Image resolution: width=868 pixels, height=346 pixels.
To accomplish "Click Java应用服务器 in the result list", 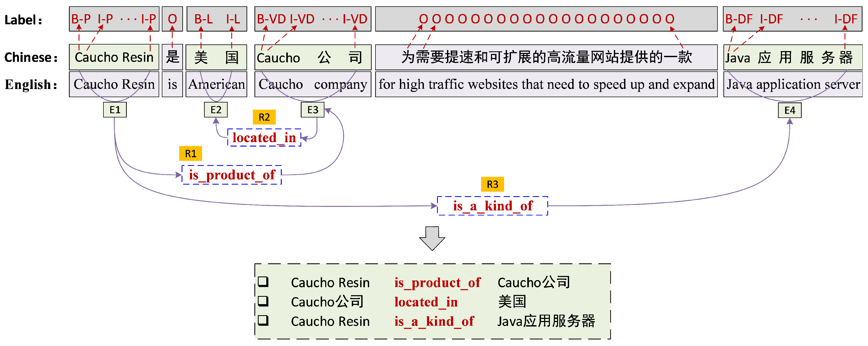I will 546,321.
